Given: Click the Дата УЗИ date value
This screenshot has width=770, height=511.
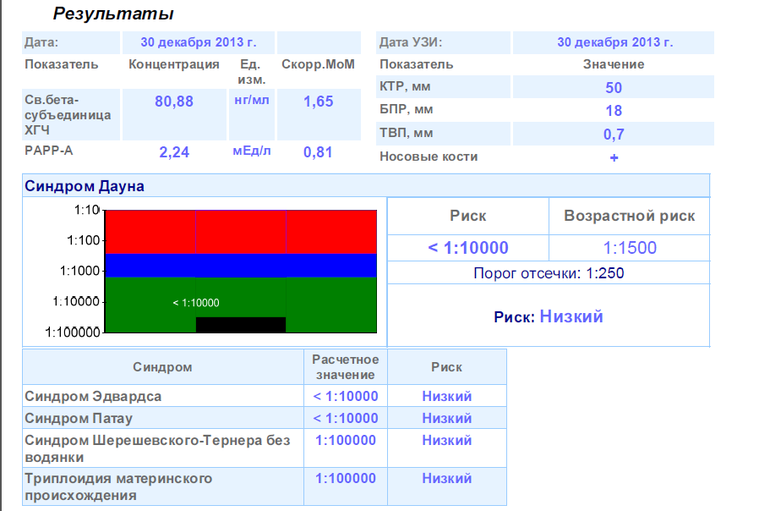Looking at the screenshot, I should pos(614,42).
